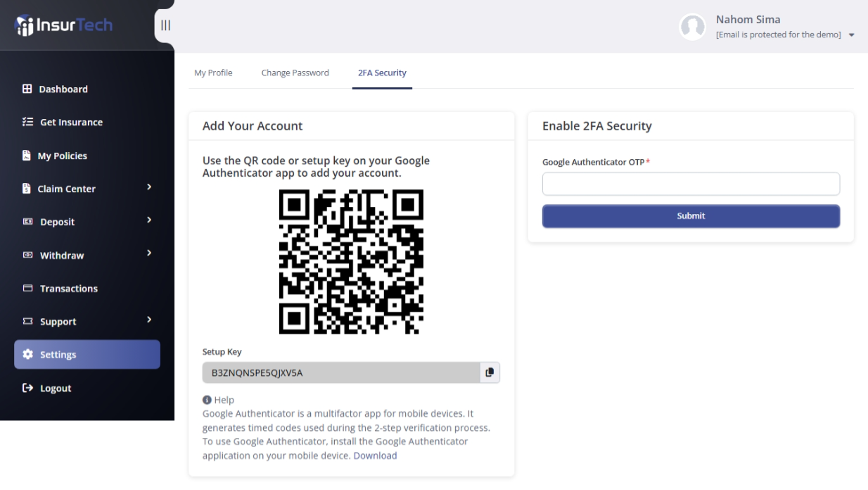The width and height of the screenshot is (868, 490).
Task: Click the InsurTech logo
Action: pos(63,25)
